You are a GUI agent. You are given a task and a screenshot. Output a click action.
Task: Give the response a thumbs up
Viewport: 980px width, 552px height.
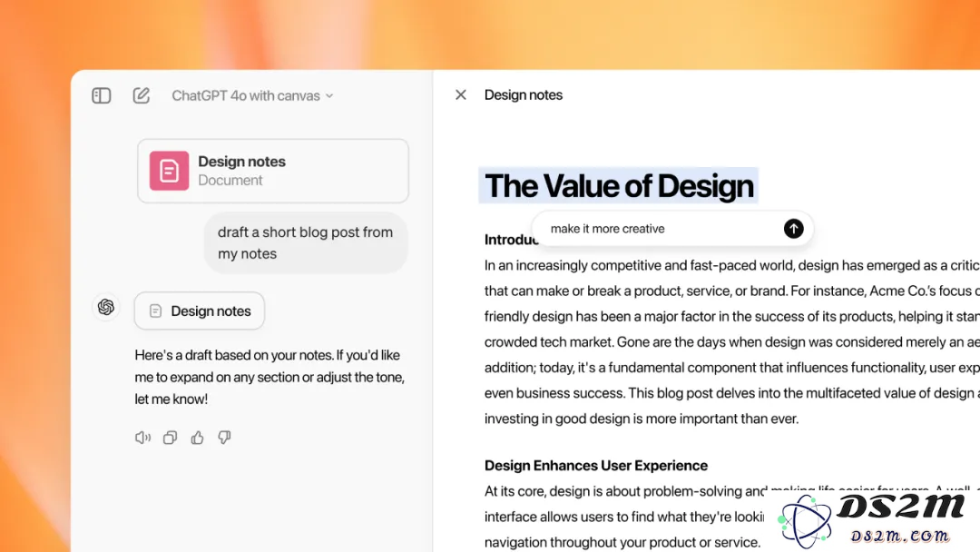pos(198,438)
